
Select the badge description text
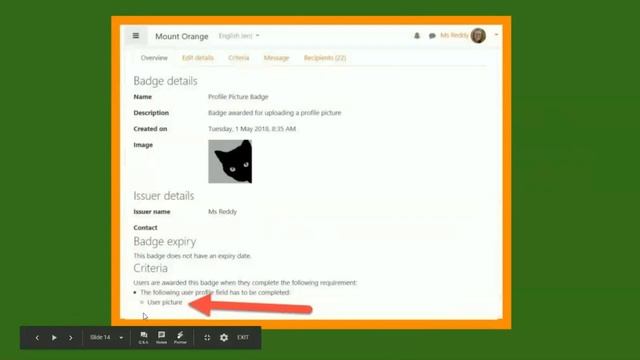[274, 113]
